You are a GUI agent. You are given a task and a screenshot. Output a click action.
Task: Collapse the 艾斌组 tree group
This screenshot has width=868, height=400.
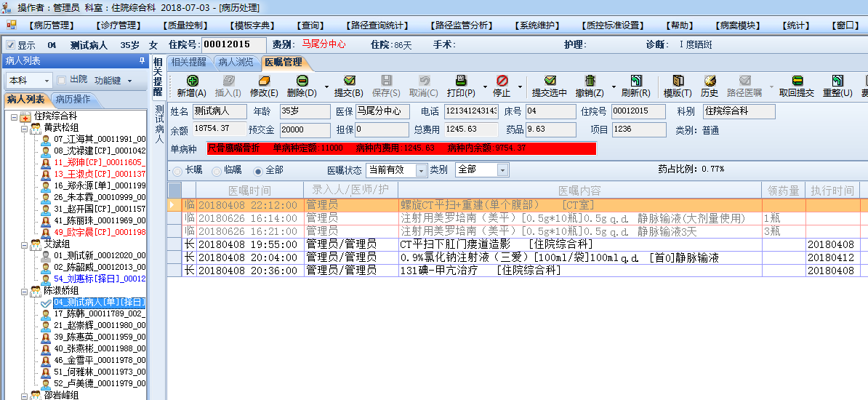click(24, 244)
